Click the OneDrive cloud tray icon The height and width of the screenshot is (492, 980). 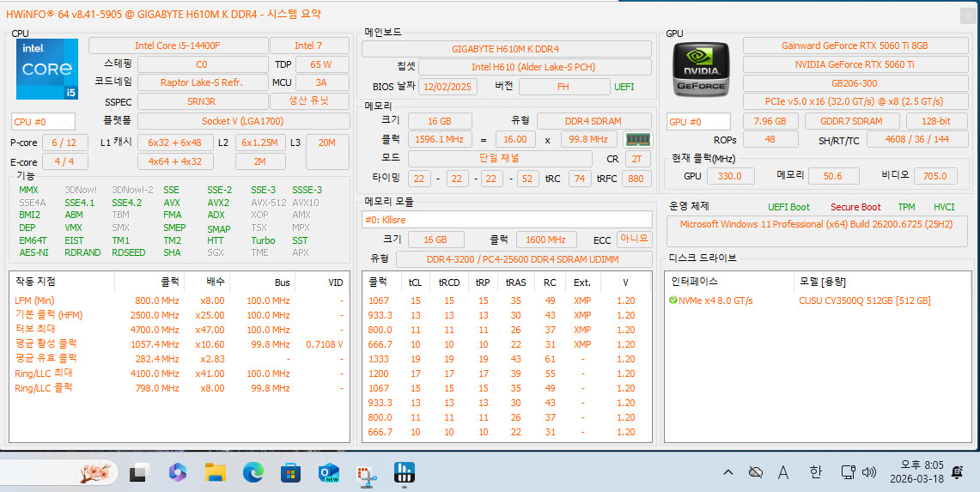point(756,472)
